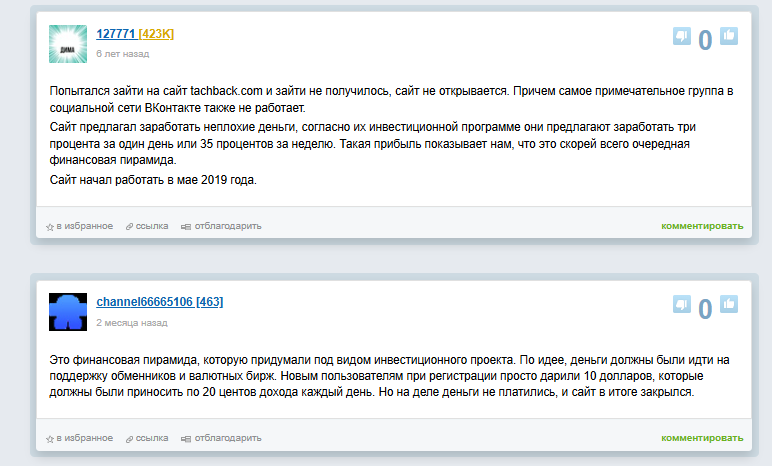Click the score counter on 127771's answer
772x466 pixels.
[705, 40]
